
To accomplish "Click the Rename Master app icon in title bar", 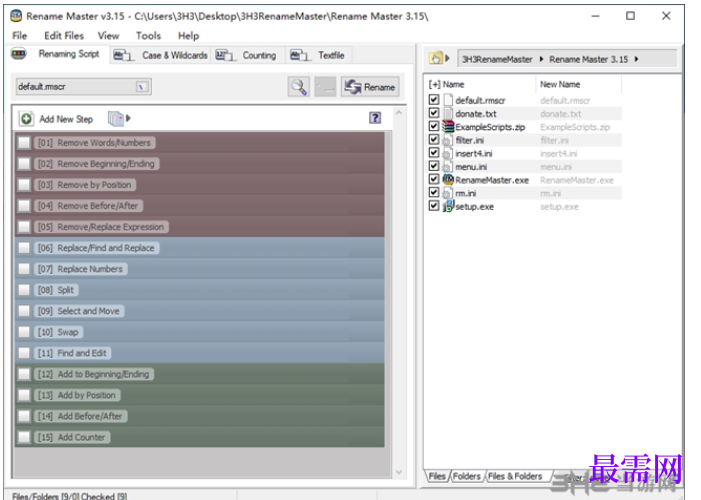I will (16, 16).
